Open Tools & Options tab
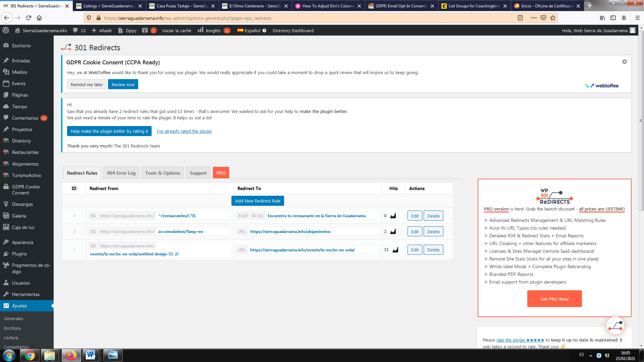Image resolution: width=644 pixels, height=362 pixels. [163, 173]
